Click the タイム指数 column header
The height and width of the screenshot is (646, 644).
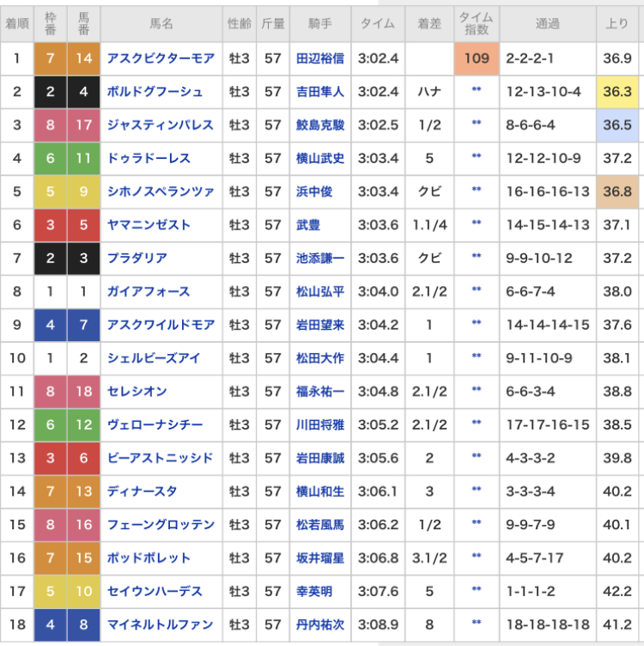click(476, 23)
